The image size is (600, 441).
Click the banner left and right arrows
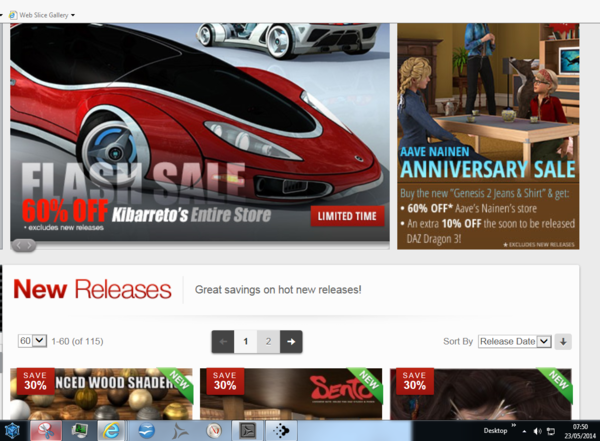[24, 245]
